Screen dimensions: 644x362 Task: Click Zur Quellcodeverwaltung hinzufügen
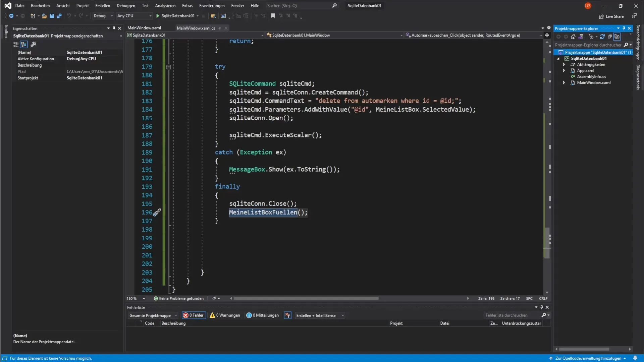click(588, 358)
